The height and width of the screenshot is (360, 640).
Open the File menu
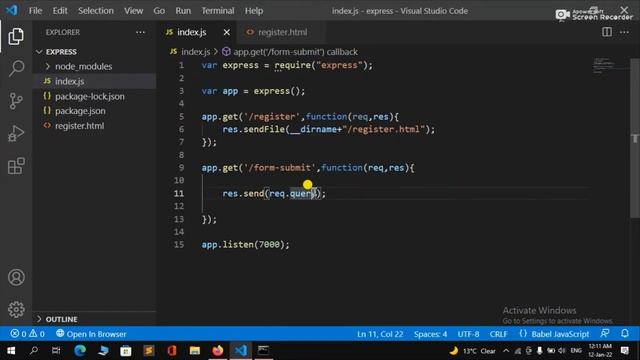(x=36, y=11)
